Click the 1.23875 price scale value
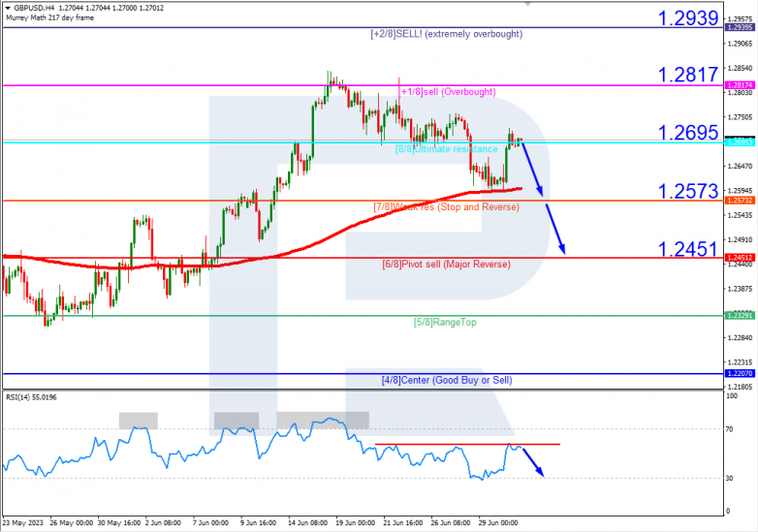Screen dimensions: 758x532 [741, 289]
